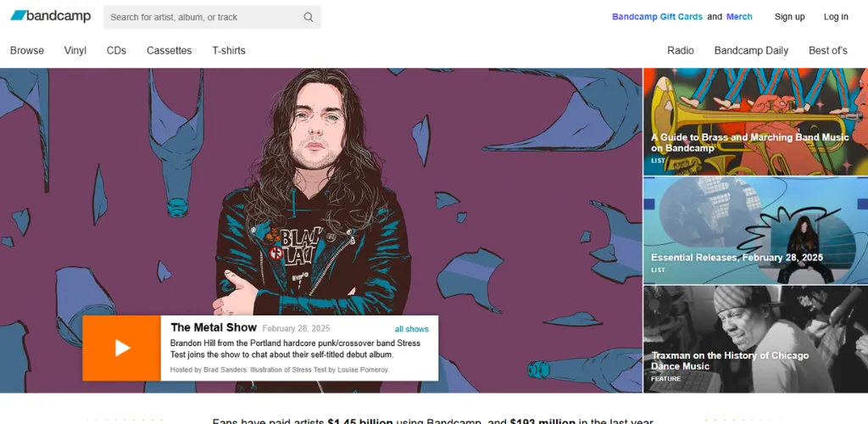Open Essential Releases, February 28, 2025
868x424 pixels.
[755, 231]
